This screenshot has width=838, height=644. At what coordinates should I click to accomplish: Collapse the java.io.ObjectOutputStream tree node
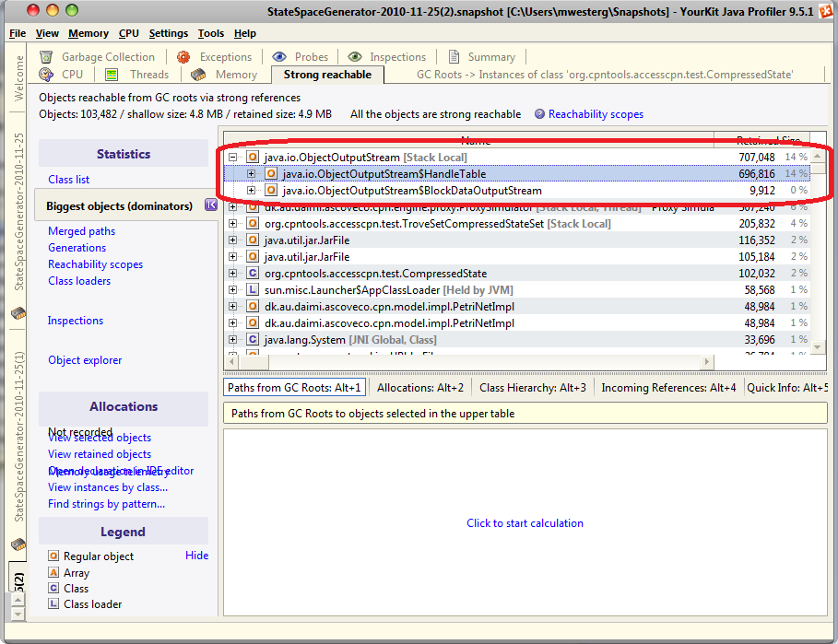pos(232,157)
